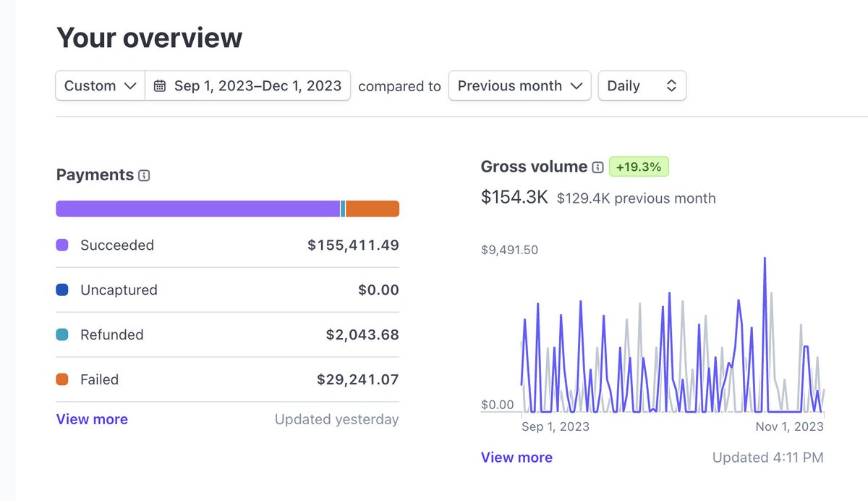Click the teal Refunded color swatch
This screenshot has height=501, width=868.
click(x=62, y=334)
